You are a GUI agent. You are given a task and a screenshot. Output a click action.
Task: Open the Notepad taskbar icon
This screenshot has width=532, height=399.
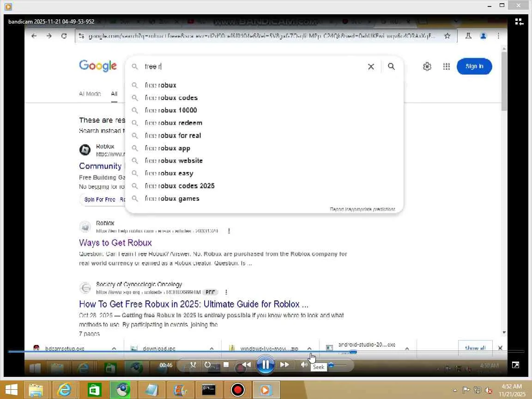151,390
